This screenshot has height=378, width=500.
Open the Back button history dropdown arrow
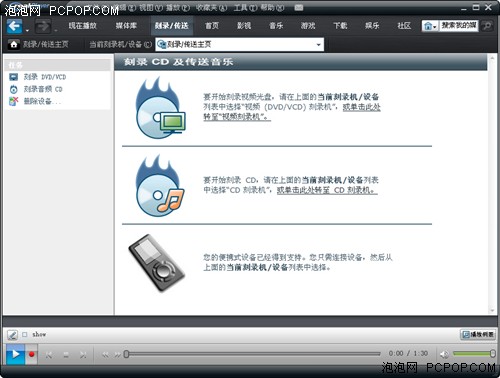(27, 30)
